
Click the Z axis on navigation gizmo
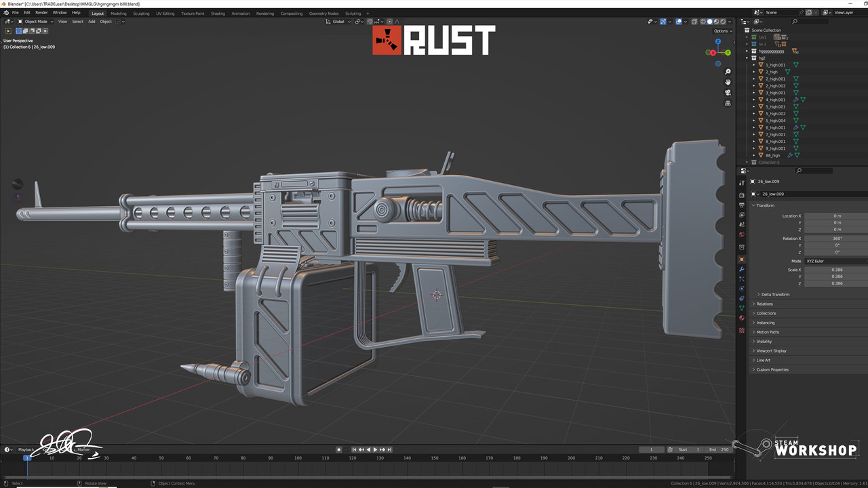(718, 41)
